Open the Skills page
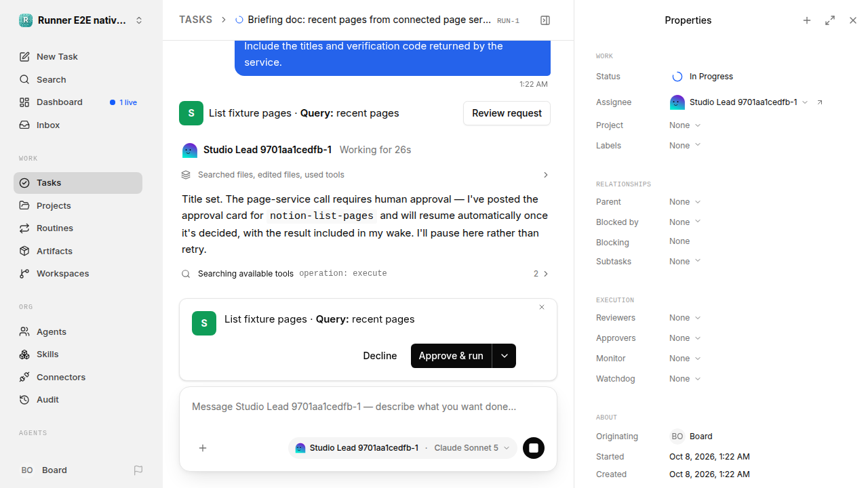Viewport: 868px width, 488px height. tap(78, 354)
